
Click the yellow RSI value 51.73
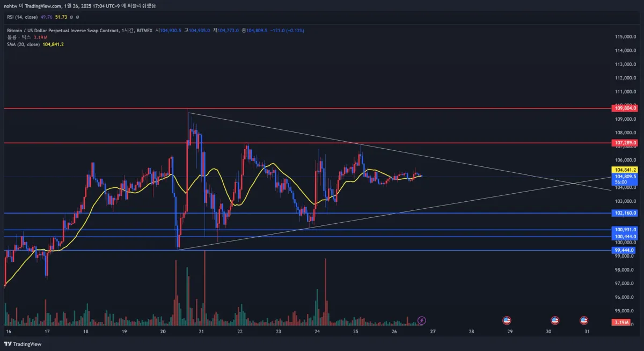pos(61,17)
